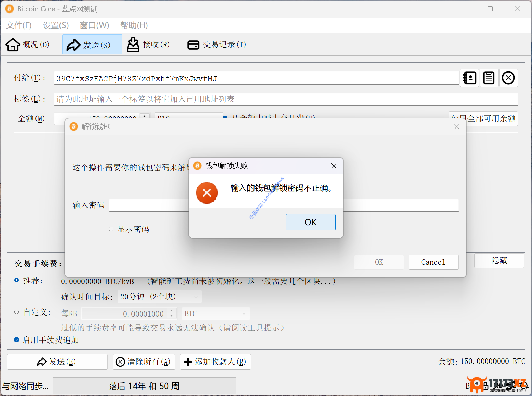Image resolution: width=532 pixels, height=396 pixels.
Task: Open the 帮助(H) menu
Action: [134, 25]
